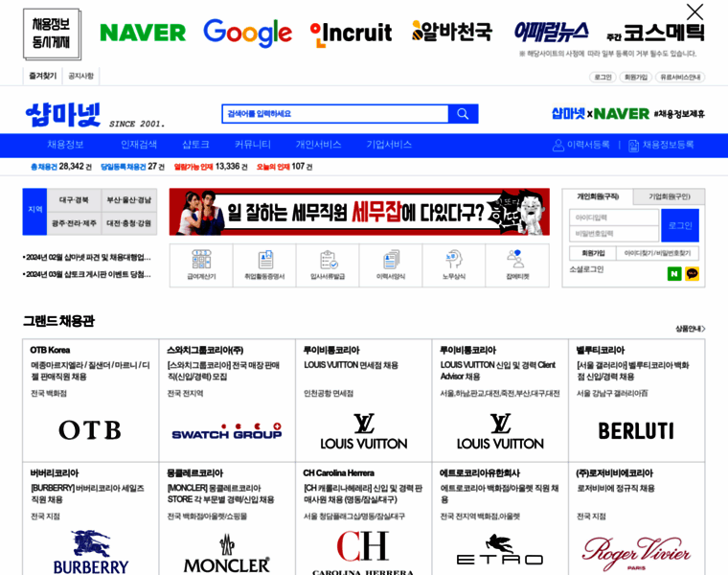This screenshot has height=575, width=728.
Task: Click the 열람가능 인재 13,336 count
Action: click(211, 167)
